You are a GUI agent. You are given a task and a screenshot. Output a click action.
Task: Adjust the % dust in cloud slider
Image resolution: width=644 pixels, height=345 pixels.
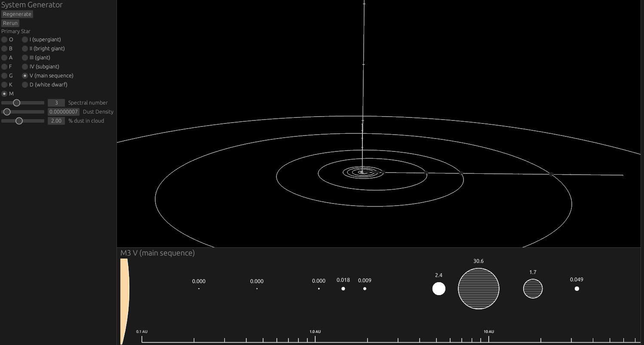pyautogui.click(x=19, y=121)
